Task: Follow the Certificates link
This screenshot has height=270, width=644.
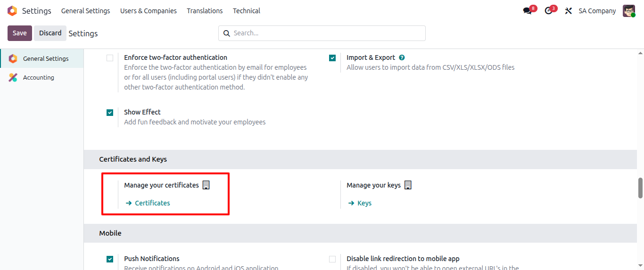Action: (152, 203)
